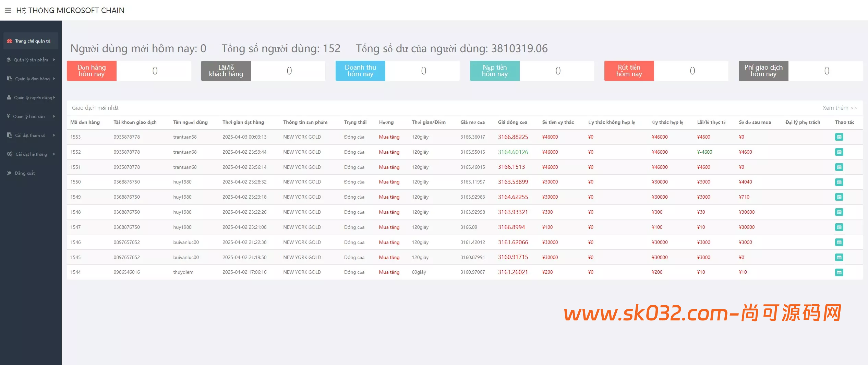Expand Quản lý báo cáo submenu
Image resolution: width=868 pixels, height=365 pixels.
pyautogui.click(x=31, y=117)
